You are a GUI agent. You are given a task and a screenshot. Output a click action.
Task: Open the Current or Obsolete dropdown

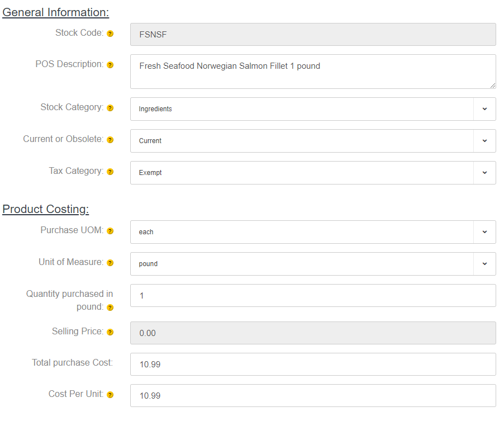tap(313, 141)
